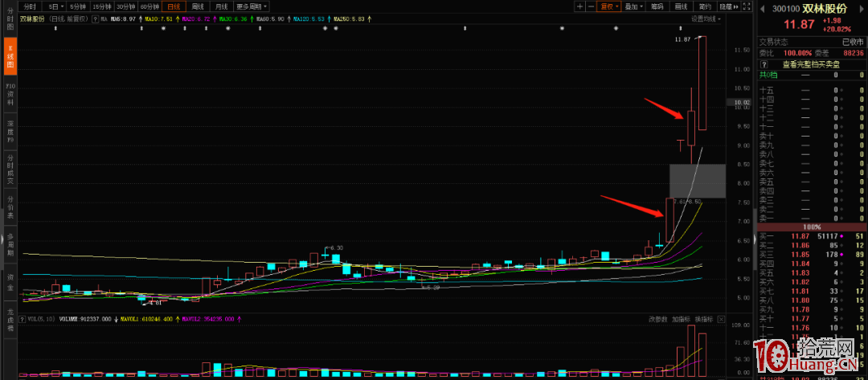This screenshot has height=380, width=868.
Task: Switch to 60分钟 period
Action: (x=149, y=6)
